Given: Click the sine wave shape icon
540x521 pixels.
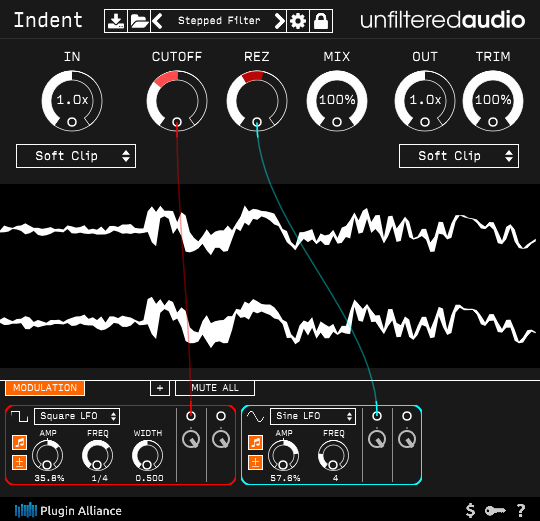Looking at the screenshot, I should click(x=255, y=416).
